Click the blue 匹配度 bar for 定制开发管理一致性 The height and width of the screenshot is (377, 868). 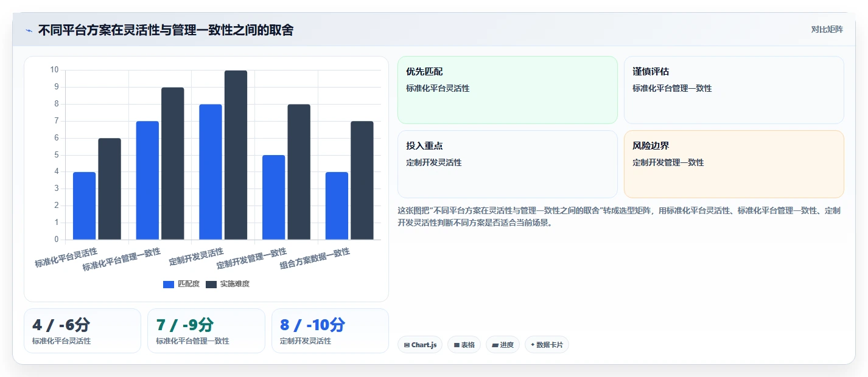click(274, 197)
